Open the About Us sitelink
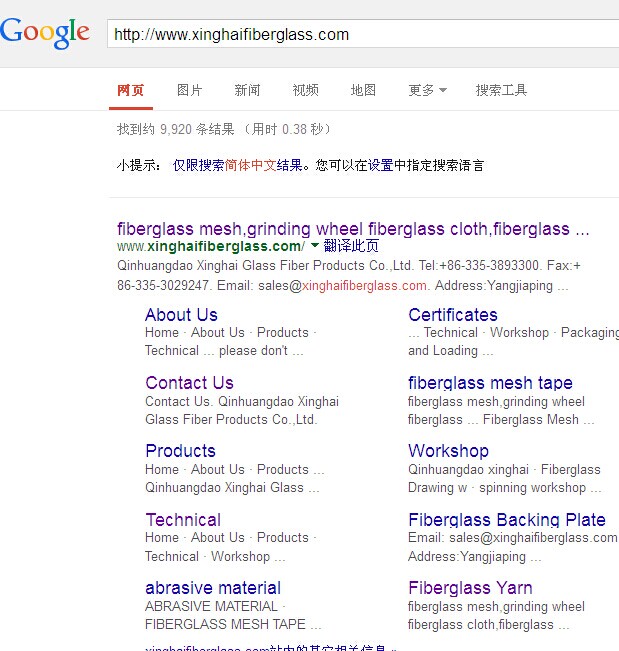This screenshot has width=619, height=651. pyautogui.click(x=181, y=315)
